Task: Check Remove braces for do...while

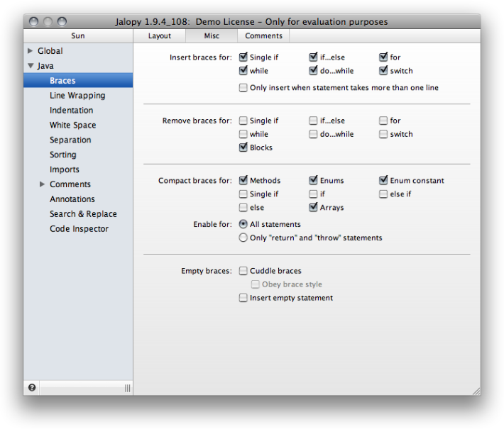Action: click(313, 134)
